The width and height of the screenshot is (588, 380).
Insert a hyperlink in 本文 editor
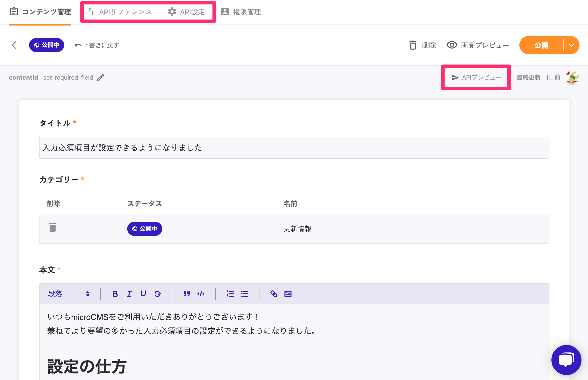(x=274, y=294)
